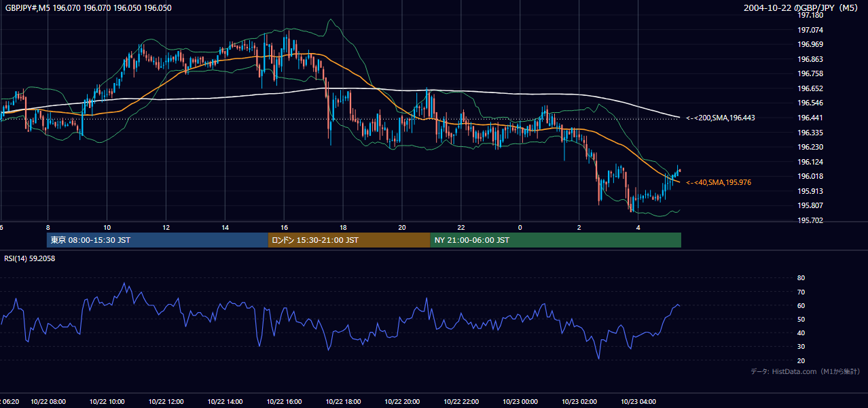The image size is (868, 408).
Task: Click the 10/22 16:00 date label
Action: coord(284,401)
